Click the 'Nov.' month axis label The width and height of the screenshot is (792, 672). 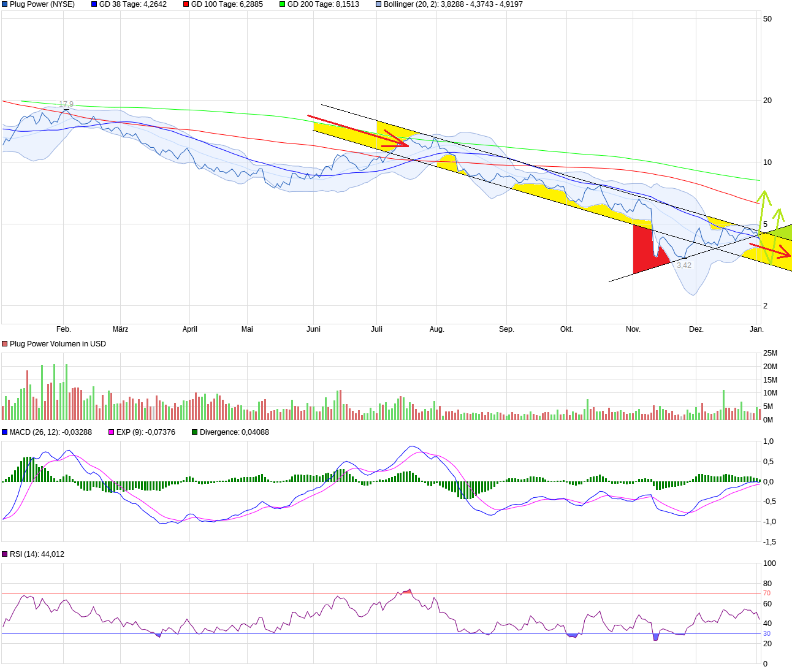(x=633, y=329)
